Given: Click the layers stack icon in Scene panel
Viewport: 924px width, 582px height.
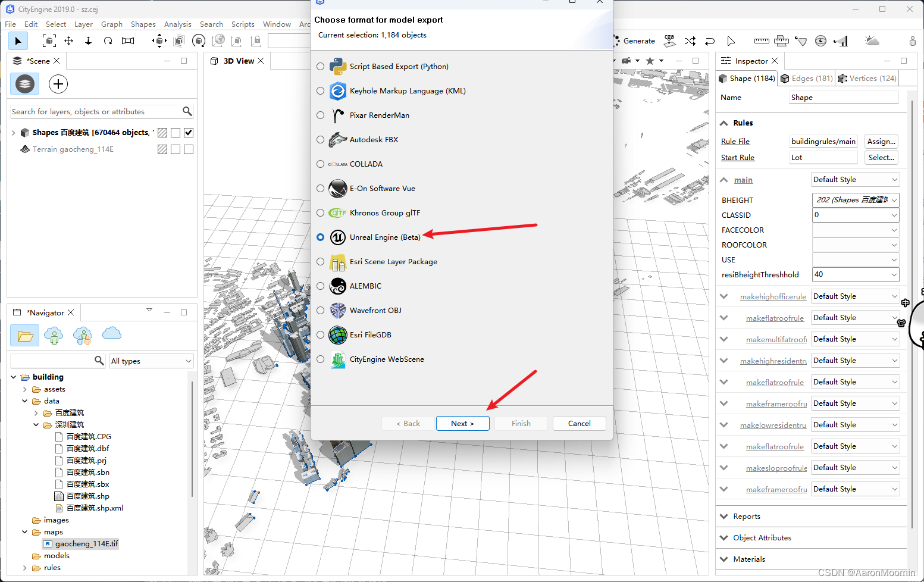Looking at the screenshot, I should [x=25, y=84].
